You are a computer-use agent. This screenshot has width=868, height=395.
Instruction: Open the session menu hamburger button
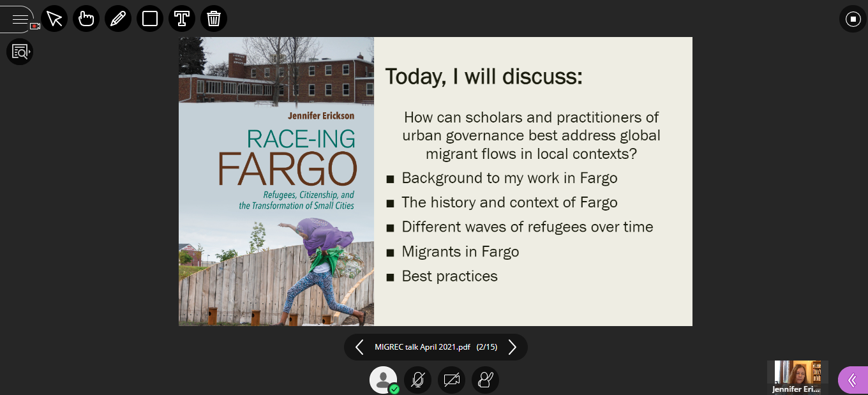click(x=19, y=19)
